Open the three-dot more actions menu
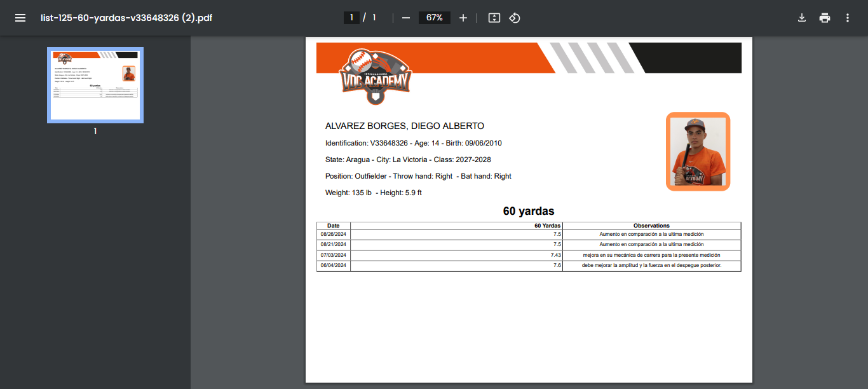Viewport: 868px width, 389px height. click(x=848, y=18)
